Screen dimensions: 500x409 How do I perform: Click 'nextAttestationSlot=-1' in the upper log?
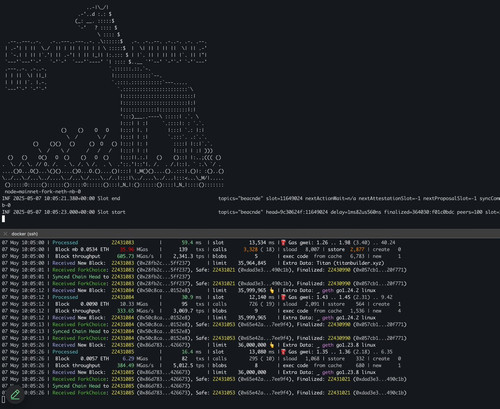point(389,199)
